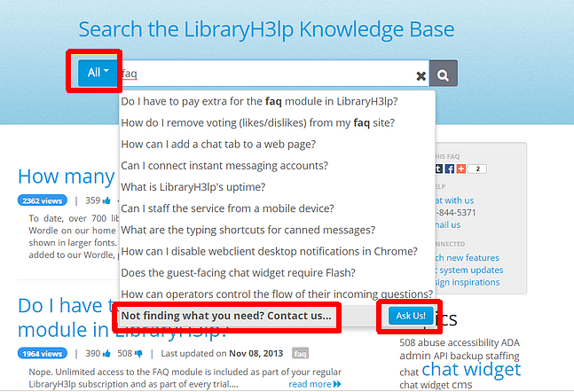Choose suggestion 'Can I connect instant messaging accounts?'
574x392 pixels.
(x=224, y=166)
